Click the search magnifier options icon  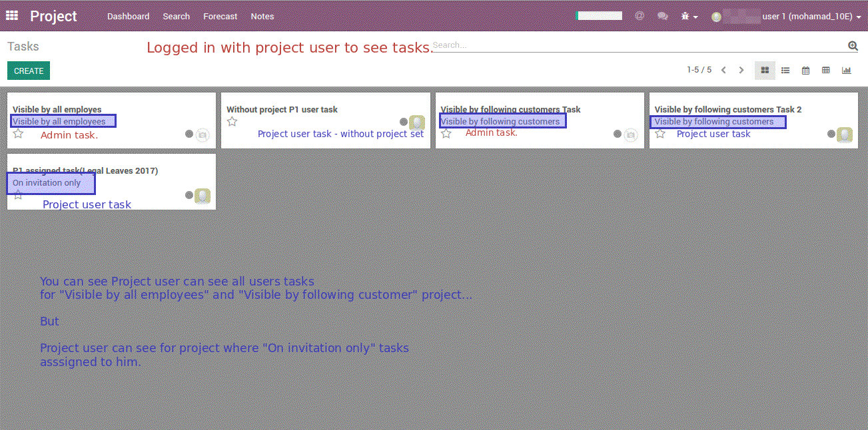[x=853, y=46]
